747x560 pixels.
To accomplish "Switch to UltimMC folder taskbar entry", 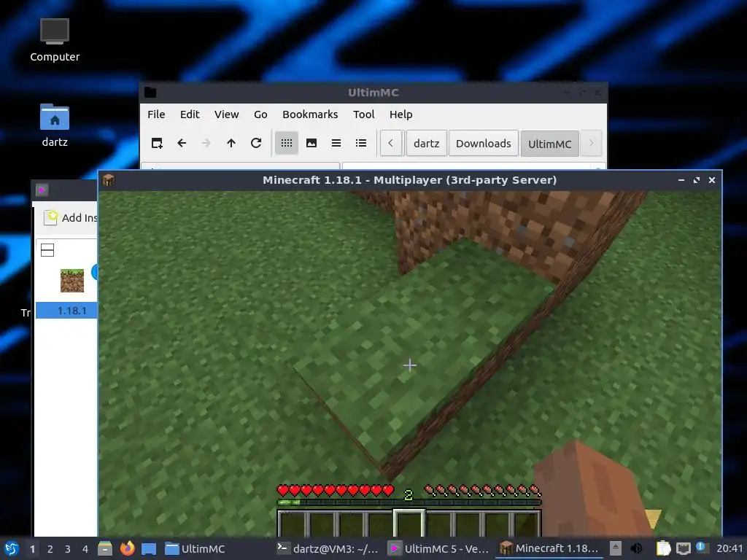I will (196, 548).
